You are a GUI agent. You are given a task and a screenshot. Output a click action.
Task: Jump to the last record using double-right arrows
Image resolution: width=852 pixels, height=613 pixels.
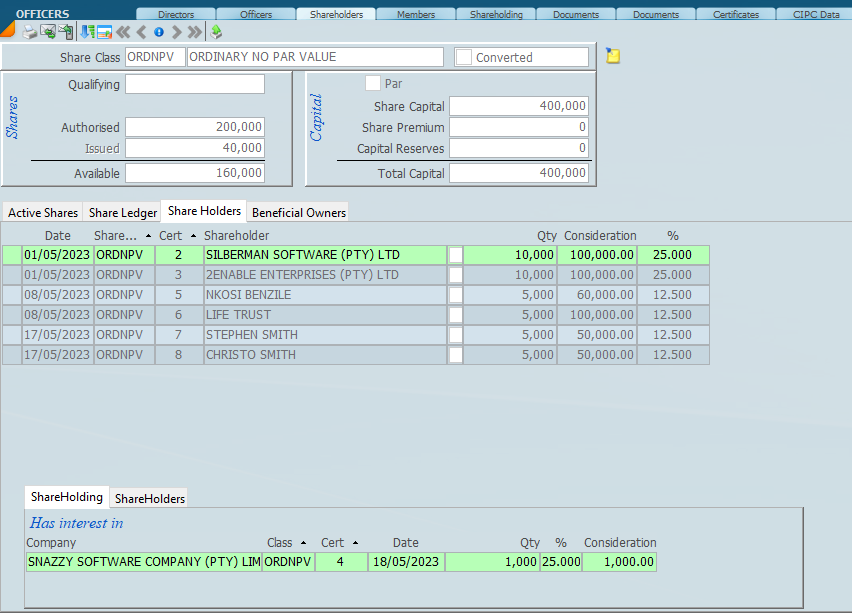click(194, 32)
